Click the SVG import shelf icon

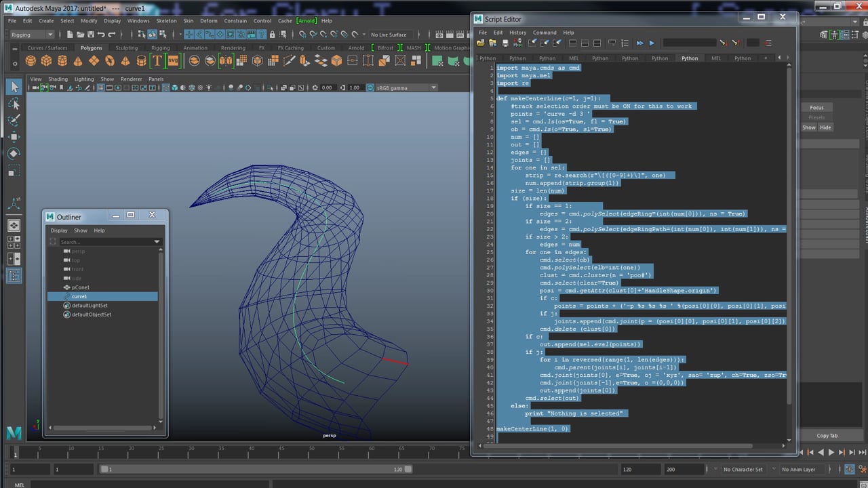tap(173, 61)
